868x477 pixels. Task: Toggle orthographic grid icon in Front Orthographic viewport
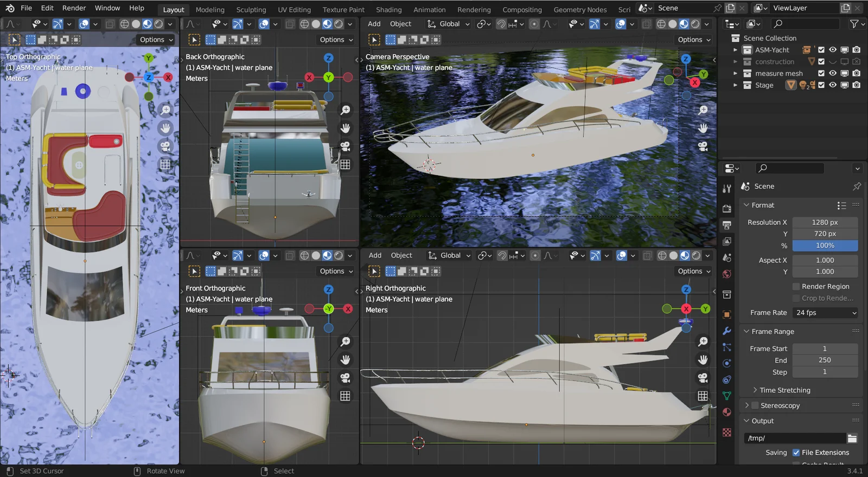click(345, 396)
